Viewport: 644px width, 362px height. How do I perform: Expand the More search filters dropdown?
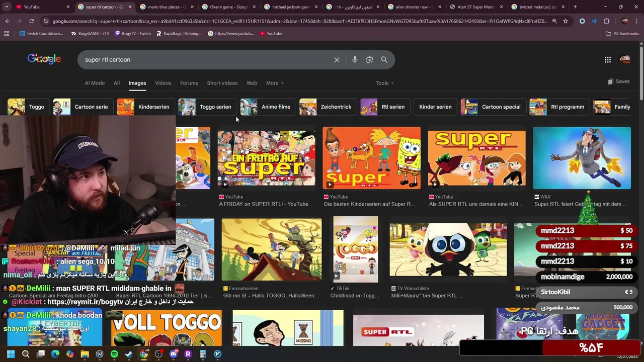[x=275, y=83]
